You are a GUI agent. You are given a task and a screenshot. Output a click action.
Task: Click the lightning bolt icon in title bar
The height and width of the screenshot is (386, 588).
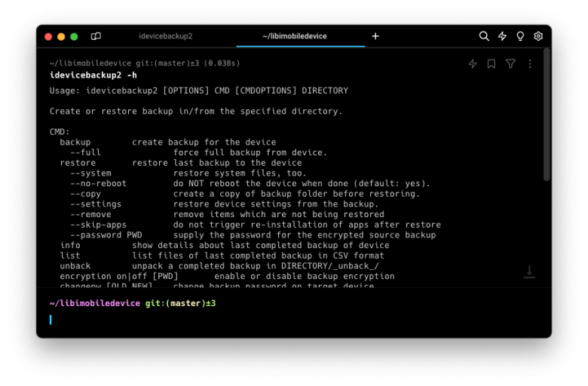tap(502, 36)
